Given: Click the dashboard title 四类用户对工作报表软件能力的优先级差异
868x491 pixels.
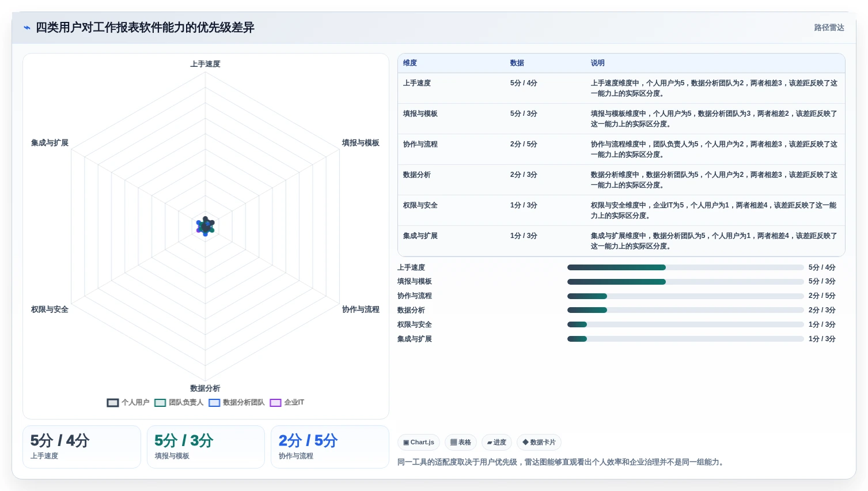Looking at the screenshot, I should point(145,28).
